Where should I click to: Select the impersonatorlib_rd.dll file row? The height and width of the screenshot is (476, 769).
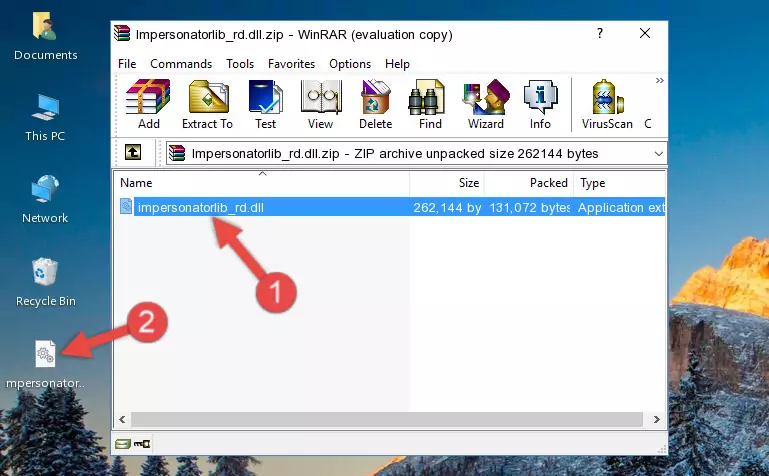390,207
